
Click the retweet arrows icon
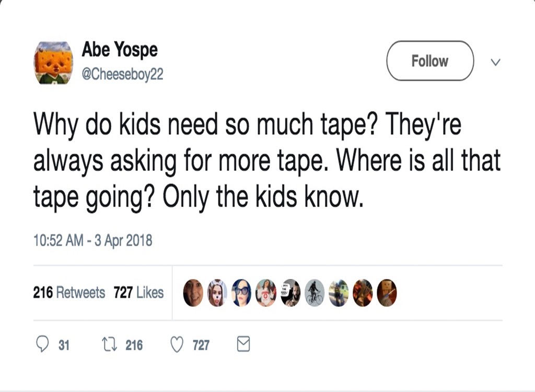point(108,344)
